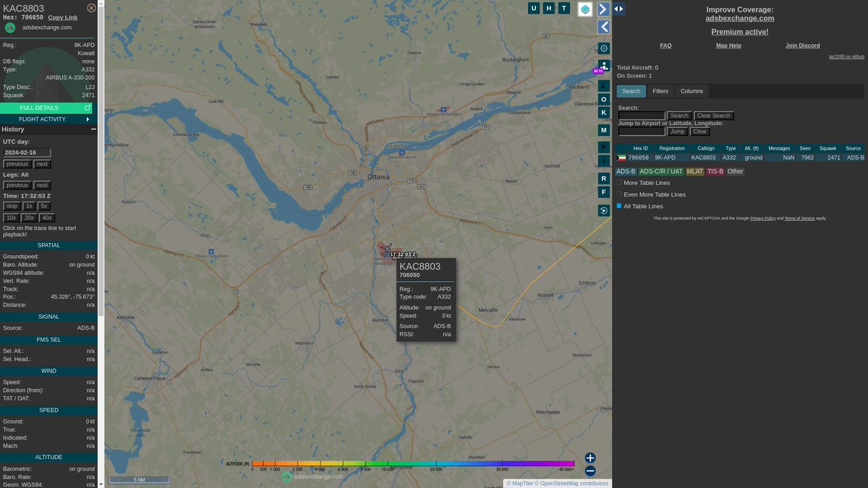Click 20000 on the altitude color scale
The height and width of the screenshot is (488, 868).
coord(435,468)
